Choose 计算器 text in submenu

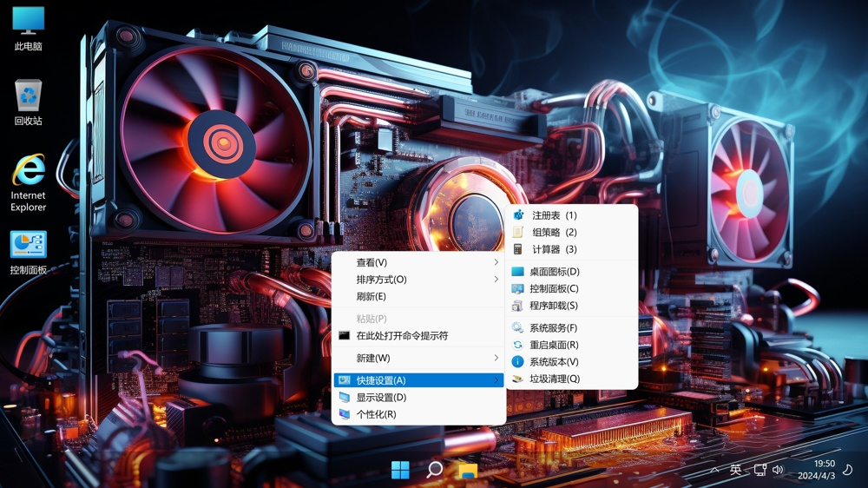tap(546, 249)
